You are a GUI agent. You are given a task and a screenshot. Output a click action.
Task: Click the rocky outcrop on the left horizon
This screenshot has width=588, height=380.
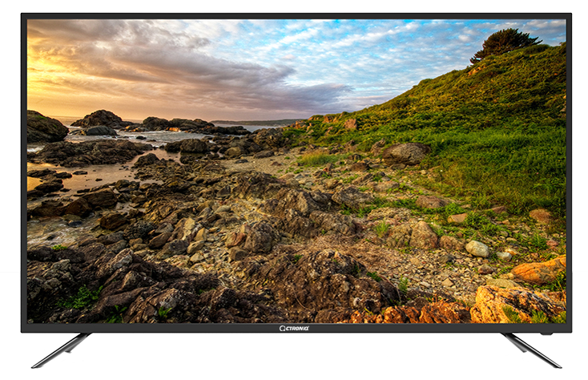(x=99, y=119)
